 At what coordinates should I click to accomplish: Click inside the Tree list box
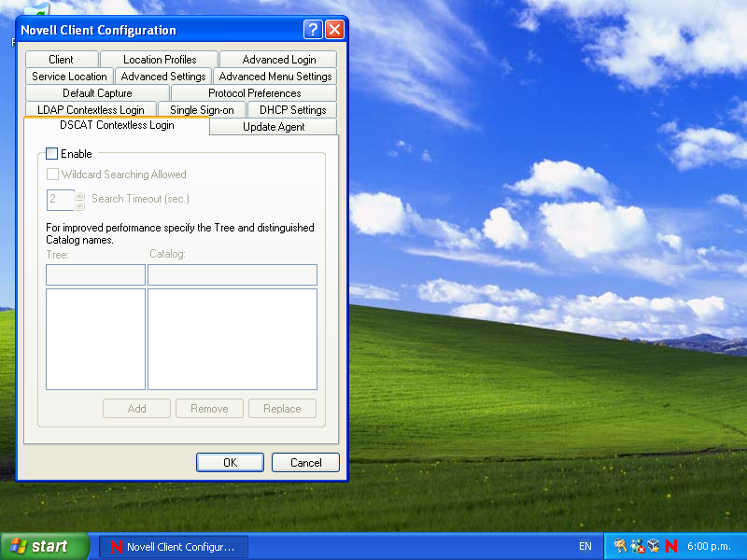pyautogui.click(x=95, y=339)
